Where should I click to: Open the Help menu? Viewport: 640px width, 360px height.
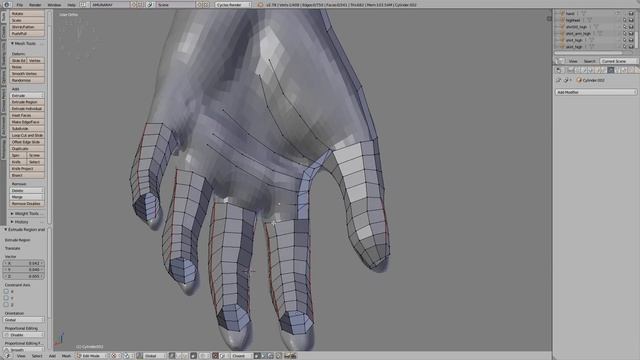pos(71,4)
